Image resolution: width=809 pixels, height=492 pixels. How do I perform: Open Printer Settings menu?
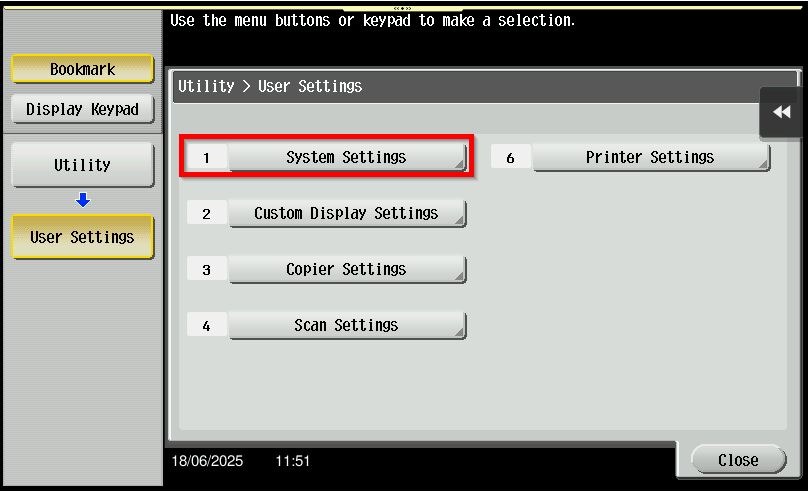651,157
